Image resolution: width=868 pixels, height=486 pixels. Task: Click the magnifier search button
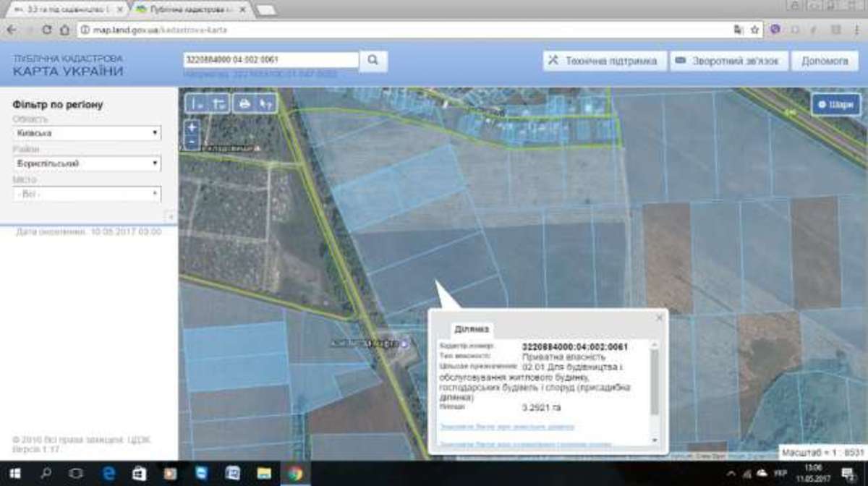tap(373, 60)
